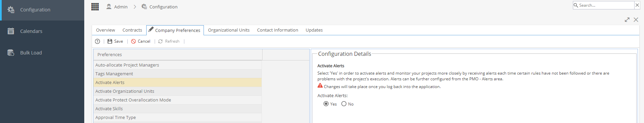This screenshot has width=644, height=123.
Task: Click the Preferences column header
Action: click(x=178, y=54)
